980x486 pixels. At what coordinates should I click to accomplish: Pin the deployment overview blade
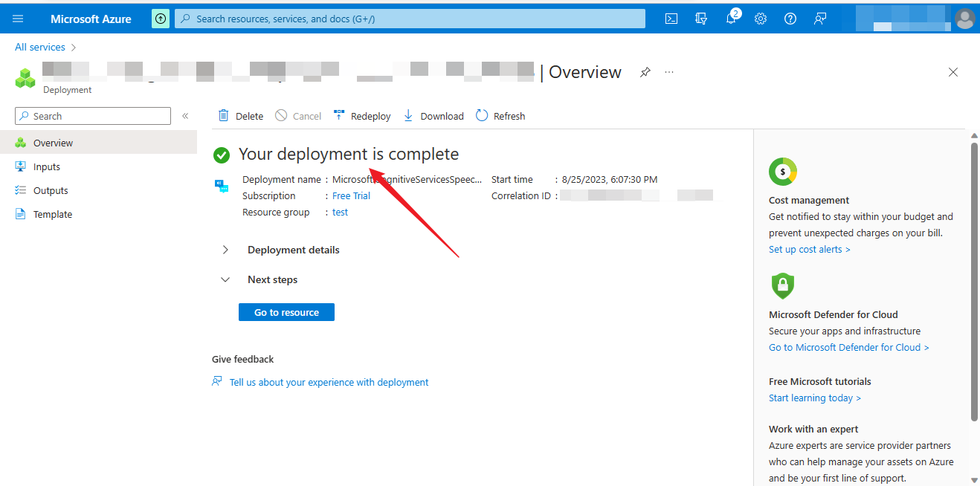645,72
